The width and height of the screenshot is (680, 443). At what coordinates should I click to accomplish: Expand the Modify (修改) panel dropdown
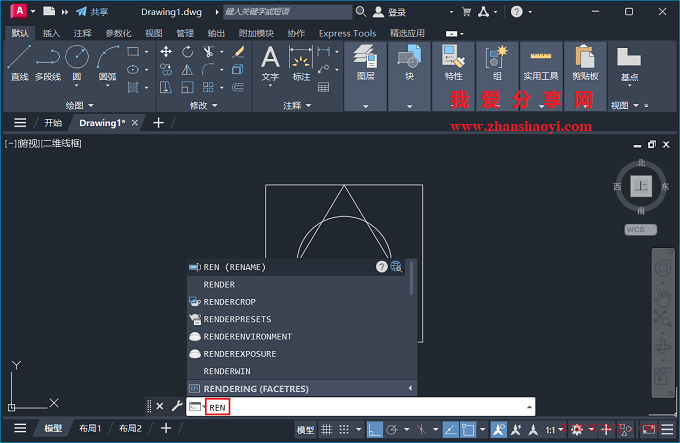point(203,105)
